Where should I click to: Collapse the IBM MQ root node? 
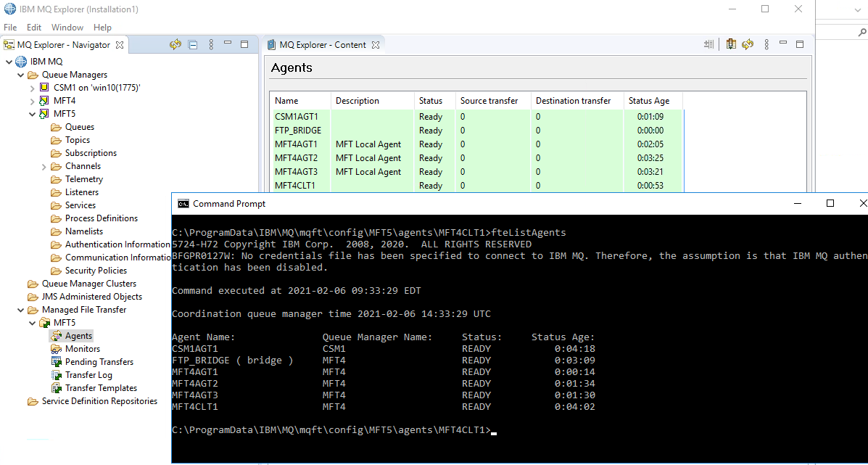(x=9, y=62)
